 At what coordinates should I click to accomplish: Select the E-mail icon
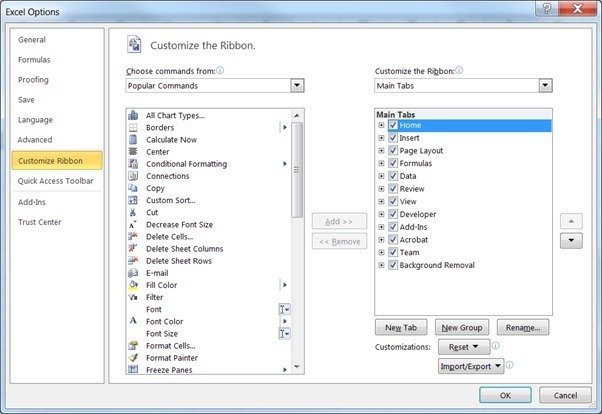(x=133, y=273)
